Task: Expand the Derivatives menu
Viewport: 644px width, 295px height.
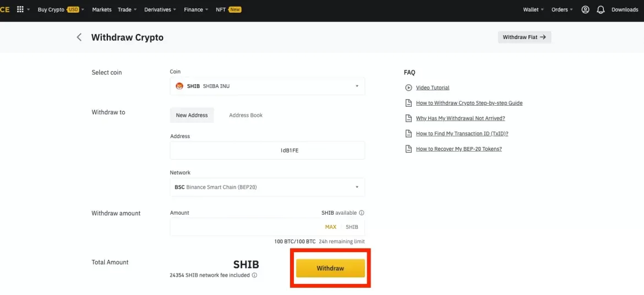Action: point(160,9)
